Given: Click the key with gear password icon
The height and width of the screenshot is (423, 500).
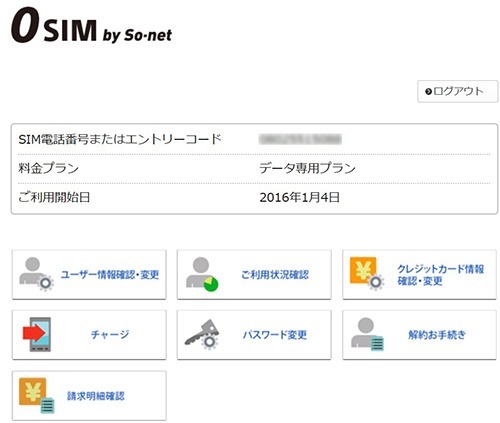Looking at the screenshot, I should (202, 334).
